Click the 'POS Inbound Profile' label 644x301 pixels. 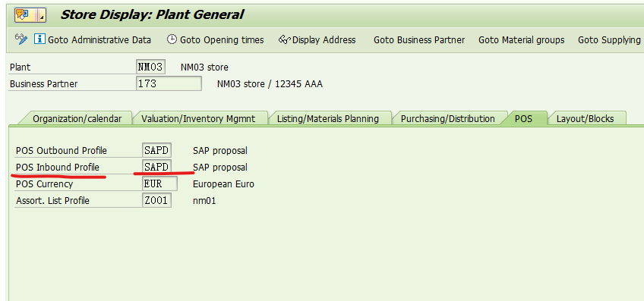tap(58, 168)
